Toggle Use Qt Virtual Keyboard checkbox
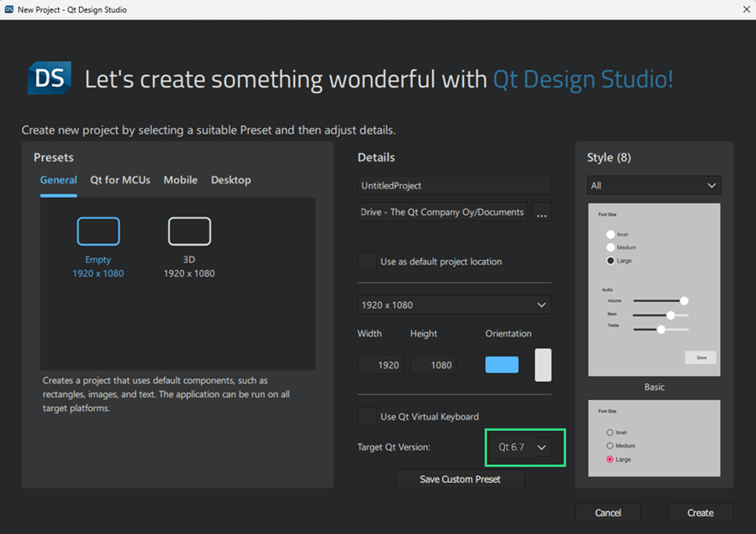 [x=366, y=416]
